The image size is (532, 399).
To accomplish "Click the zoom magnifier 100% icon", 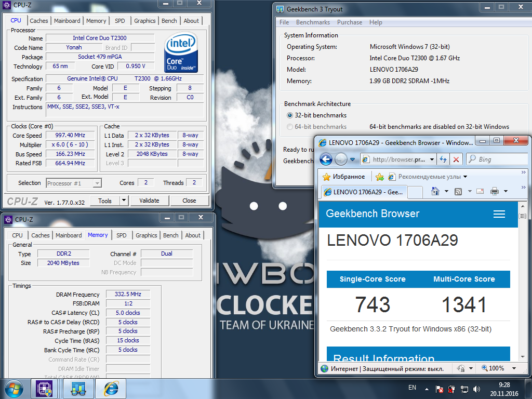I will [x=485, y=368].
